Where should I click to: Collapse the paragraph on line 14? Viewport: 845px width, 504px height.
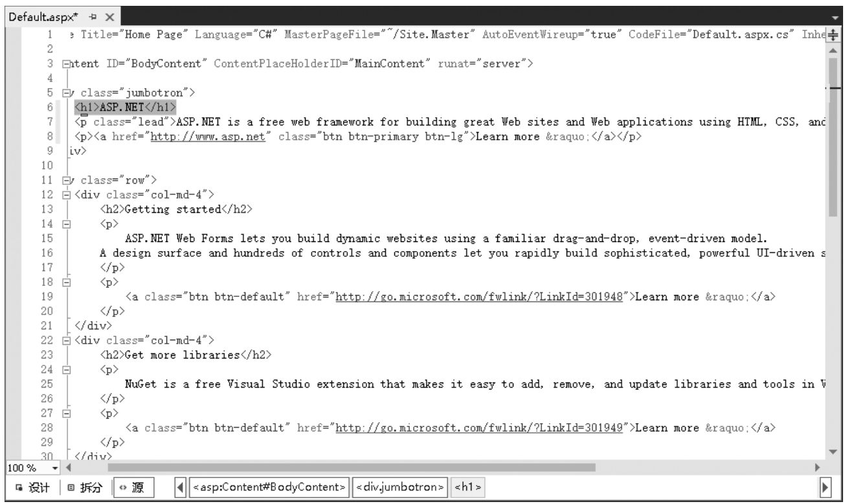pos(65,224)
